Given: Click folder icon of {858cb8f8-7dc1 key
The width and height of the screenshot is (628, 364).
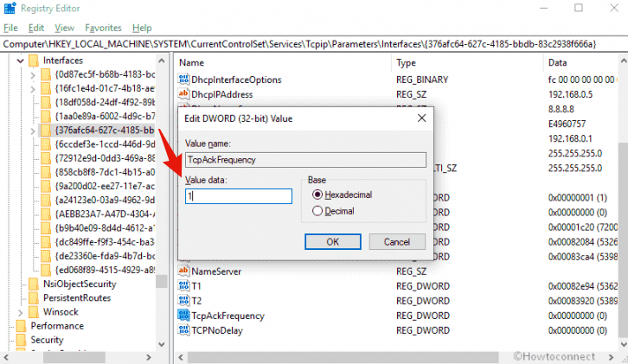Looking at the screenshot, I should point(46,172).
